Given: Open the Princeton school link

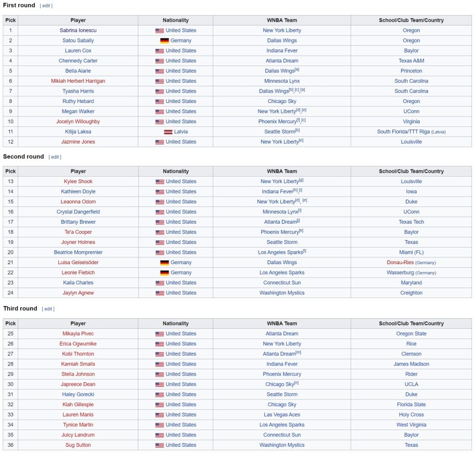Looking at the screenshot, I should [x=411, y=71].
